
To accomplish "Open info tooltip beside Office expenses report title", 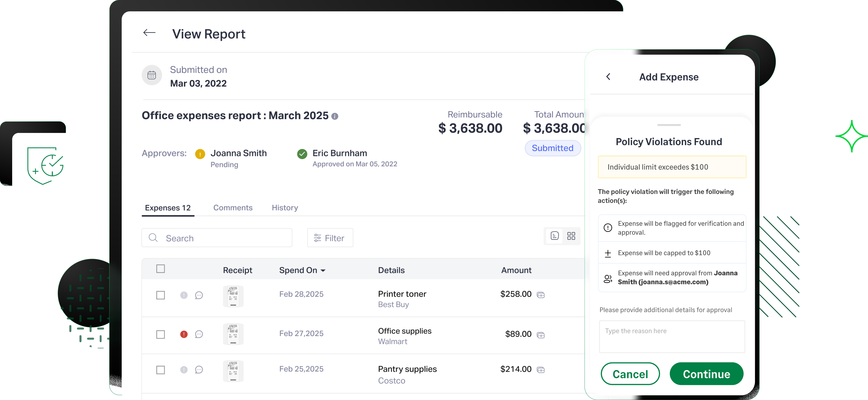I will click(335, 116).
